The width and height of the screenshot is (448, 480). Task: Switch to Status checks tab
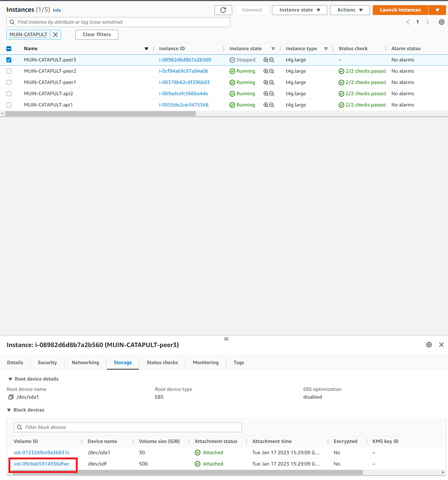tap(162, 363)
